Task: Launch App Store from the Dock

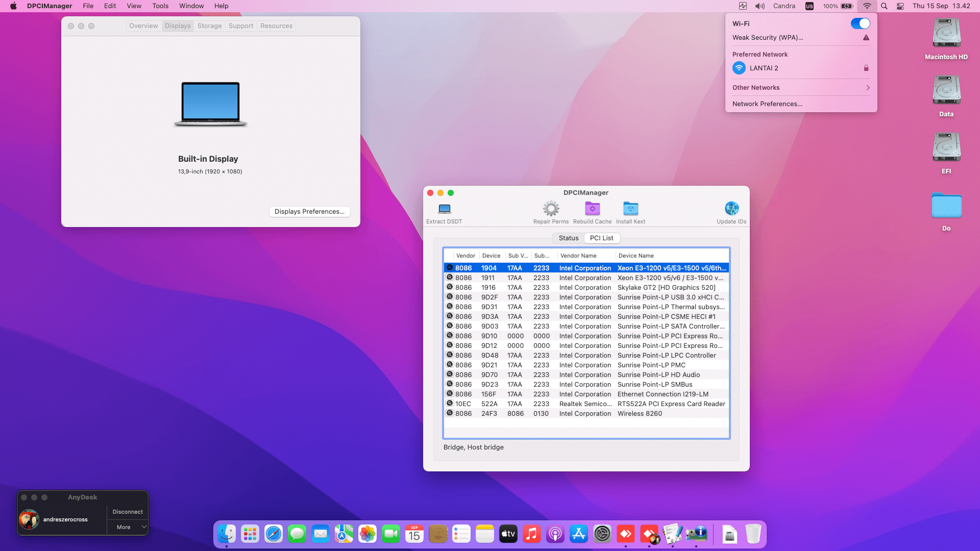Action: click(579, 534)
